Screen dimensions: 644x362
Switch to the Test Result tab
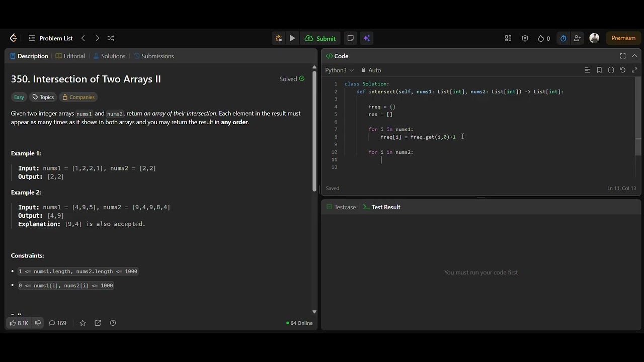tap(381, 207)
